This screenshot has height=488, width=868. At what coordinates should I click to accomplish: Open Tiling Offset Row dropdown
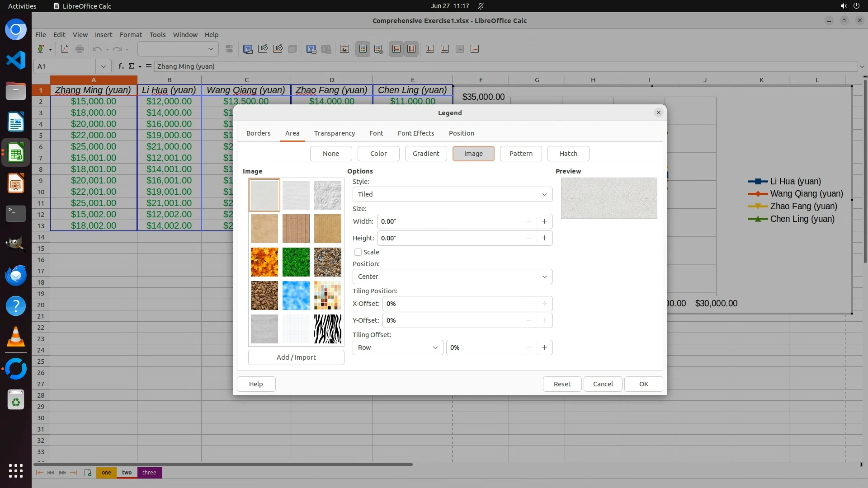coord(397,347)
